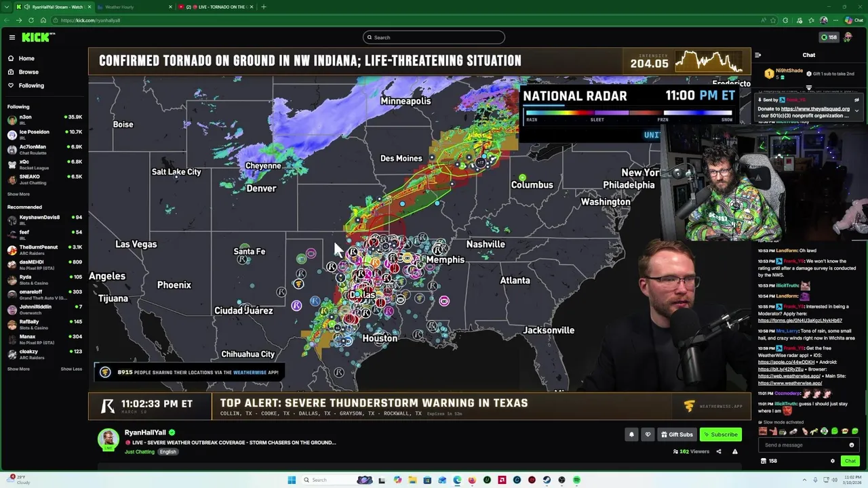Go forward with browser forward arrow
This screenshot has width=868, height=488.
[x=18, y=20]
